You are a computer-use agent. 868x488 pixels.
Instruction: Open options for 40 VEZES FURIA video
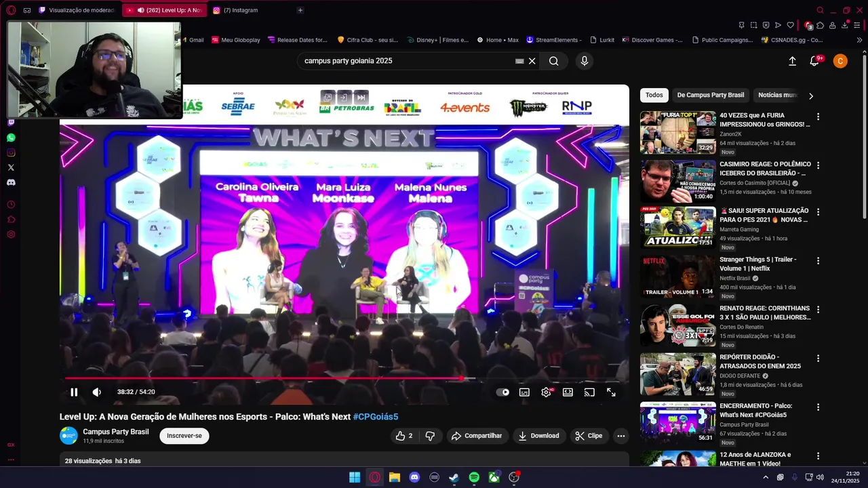pyautogui.click(x=818, y=117)
